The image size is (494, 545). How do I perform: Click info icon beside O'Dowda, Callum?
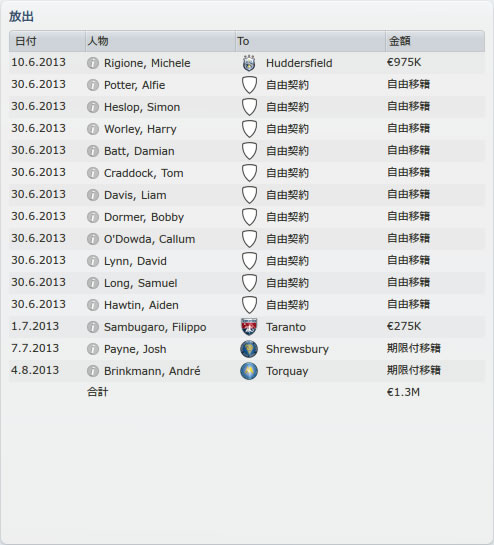click(93, 239)
